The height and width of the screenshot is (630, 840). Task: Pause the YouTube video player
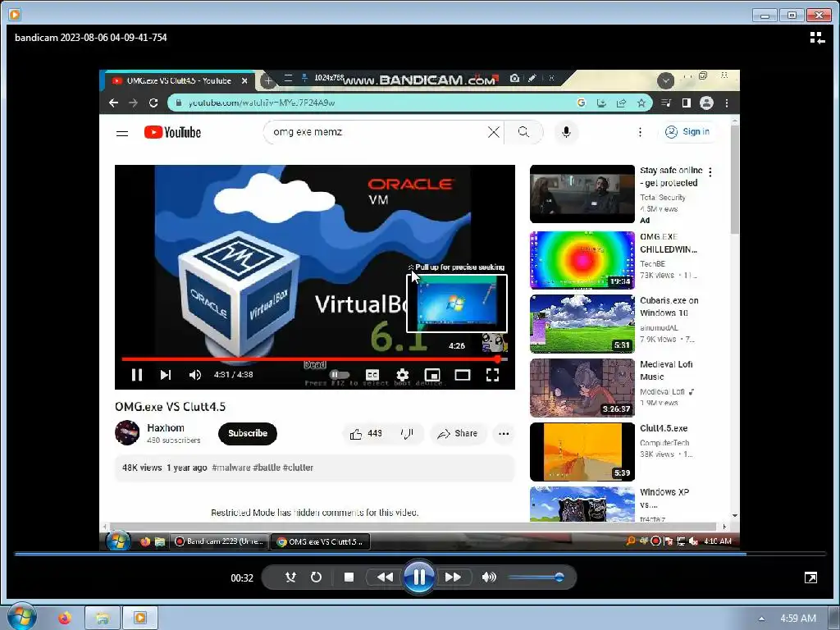point(137,375)
